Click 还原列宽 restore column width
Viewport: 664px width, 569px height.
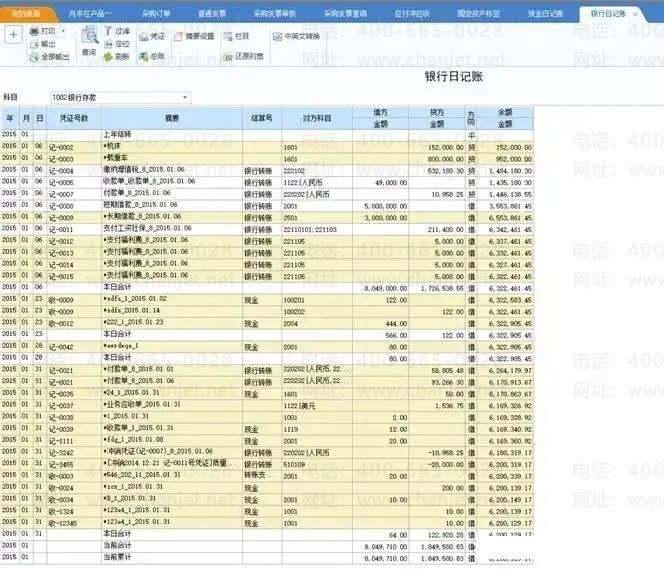coord(243,56)
